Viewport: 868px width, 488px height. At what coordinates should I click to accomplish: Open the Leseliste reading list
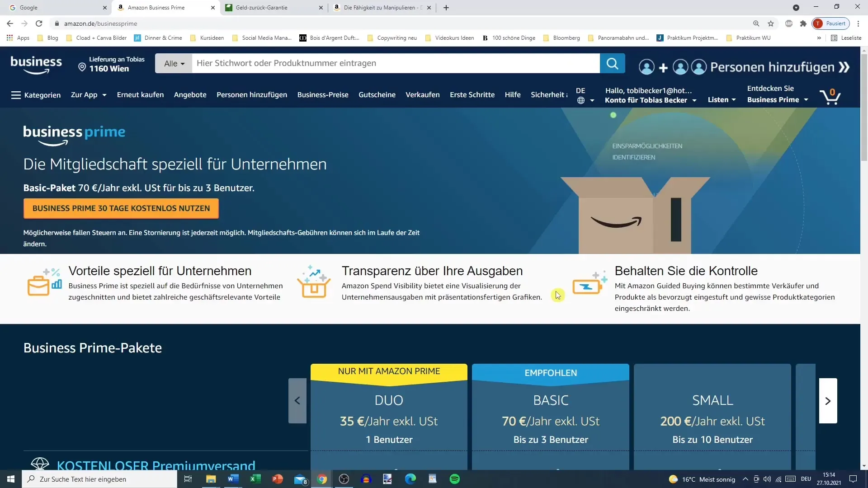click(846, 38)
